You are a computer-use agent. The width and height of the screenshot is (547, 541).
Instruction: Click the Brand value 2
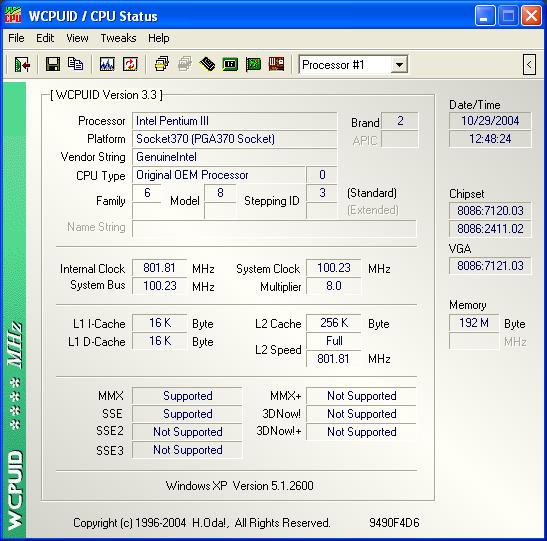400,121
